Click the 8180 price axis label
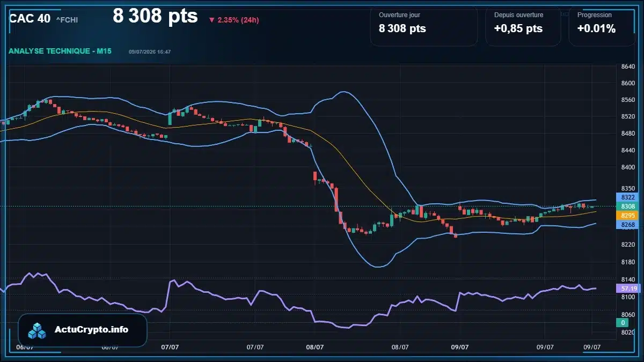 [628, 262]
